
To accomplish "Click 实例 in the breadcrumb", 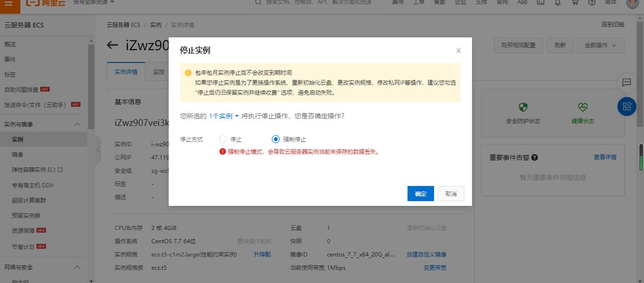I will coord(155,25).
